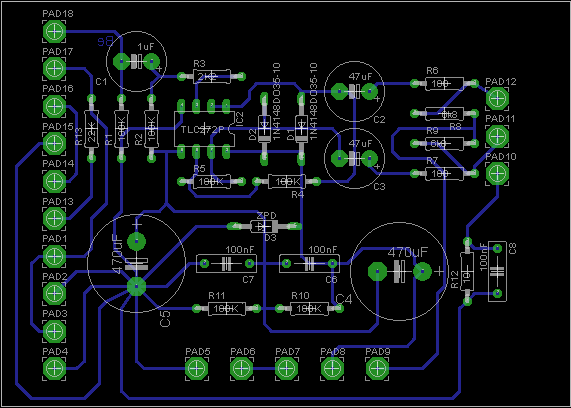Pick the 100nF capacitor C8
Image resolution: width=571 pixels, height=408 pixels.
(x=497, y=271)
